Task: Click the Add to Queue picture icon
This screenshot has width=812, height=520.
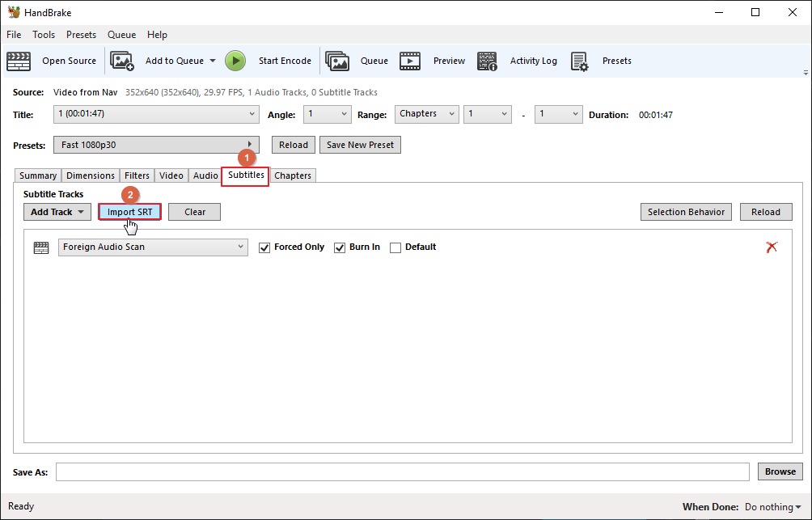Action: (122, 61)
